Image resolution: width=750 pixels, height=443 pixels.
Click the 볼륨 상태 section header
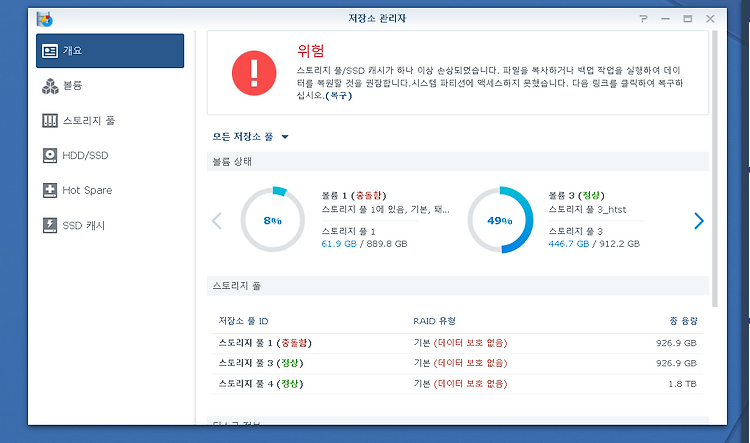457,162
